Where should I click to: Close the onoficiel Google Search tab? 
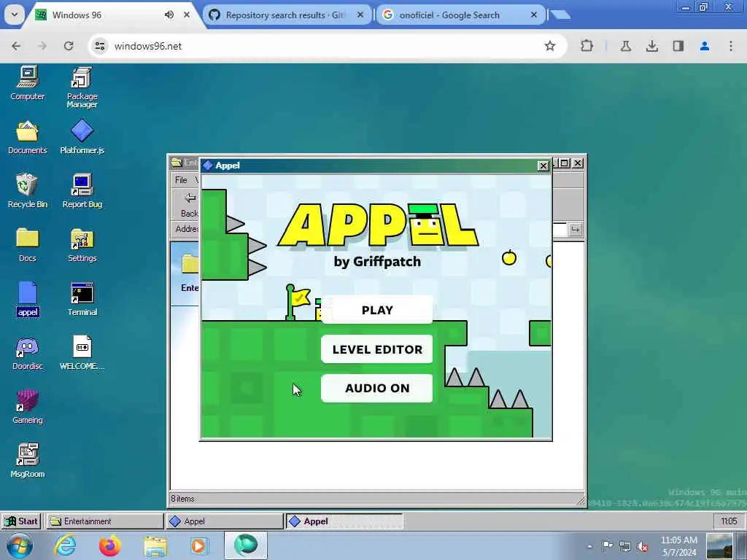click(533, 15)
